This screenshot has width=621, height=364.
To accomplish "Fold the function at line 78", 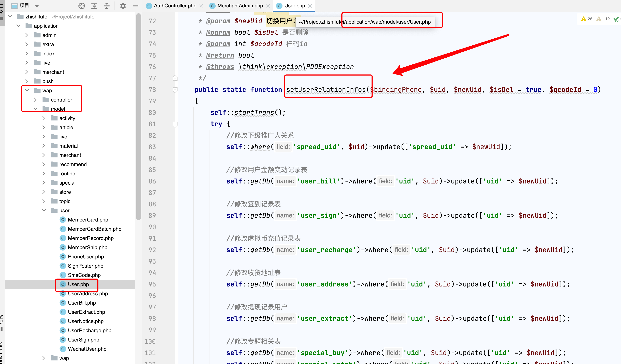I will 175,90.
